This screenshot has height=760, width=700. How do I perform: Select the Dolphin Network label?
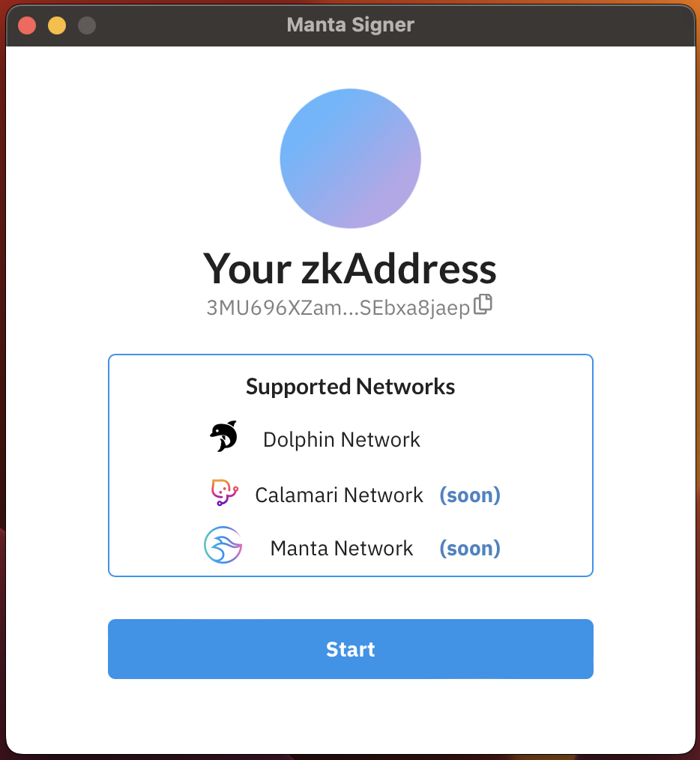[342, 440]
